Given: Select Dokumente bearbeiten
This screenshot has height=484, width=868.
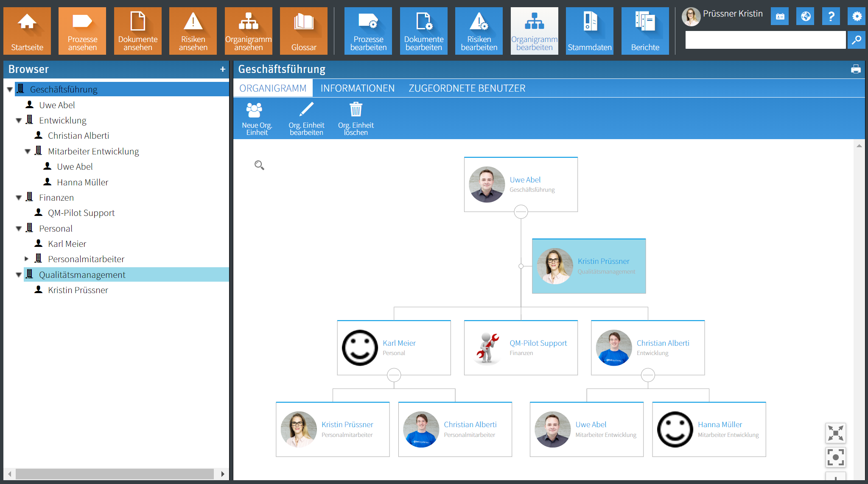Looking at the screenshot, I should pos(423,30).
